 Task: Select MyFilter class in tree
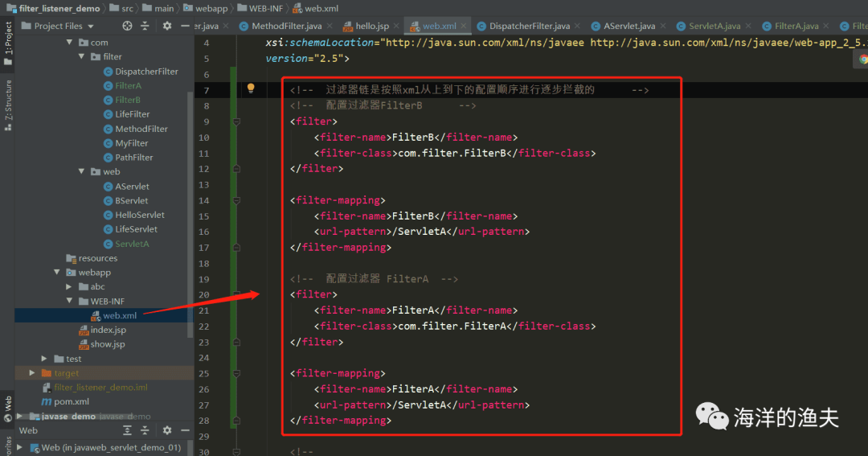coord(125,143)
